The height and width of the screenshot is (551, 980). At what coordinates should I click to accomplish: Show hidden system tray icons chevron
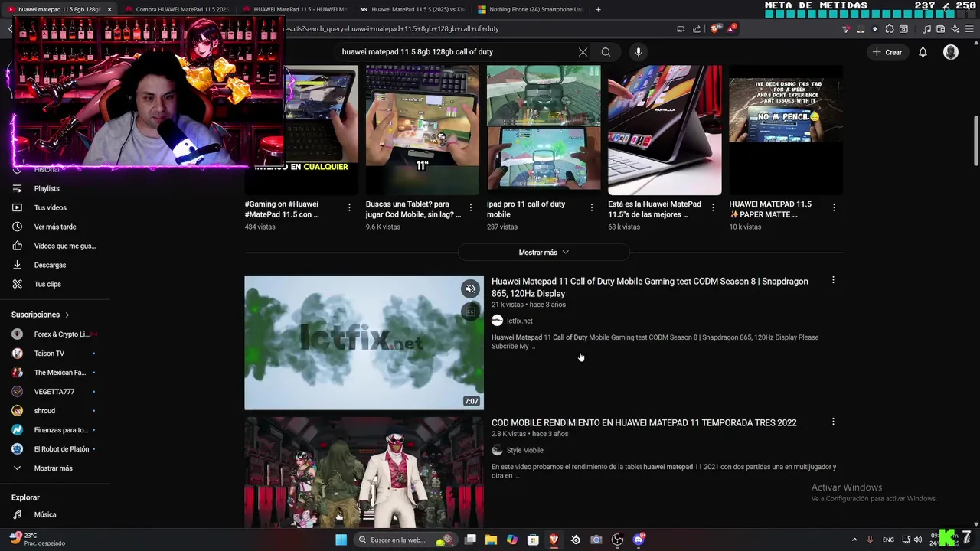[x=854, y=540]
